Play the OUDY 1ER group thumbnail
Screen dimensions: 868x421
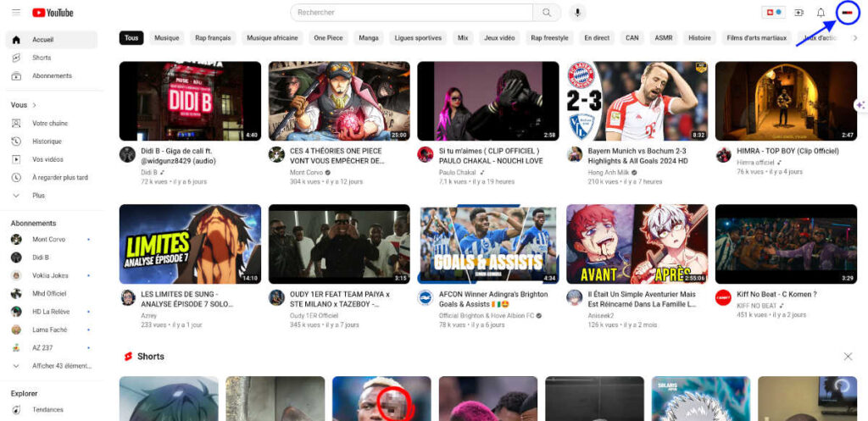(x=339, y=244)
